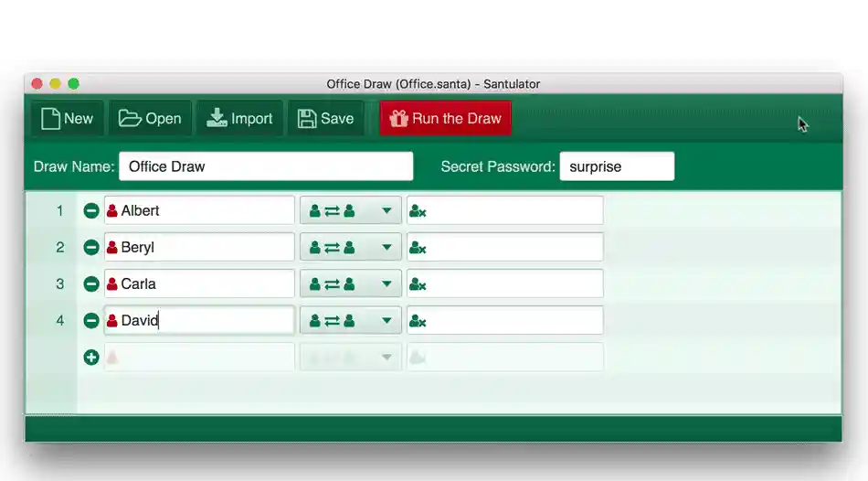Click the empty row's exclusion field
The width and height of the screenshot is (868, 481).
[505, 358]
